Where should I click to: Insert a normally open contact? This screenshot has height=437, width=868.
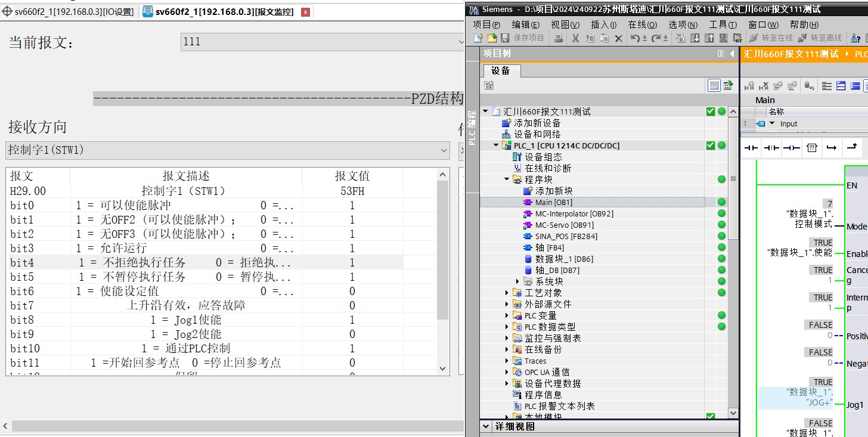tap(751, 147)
